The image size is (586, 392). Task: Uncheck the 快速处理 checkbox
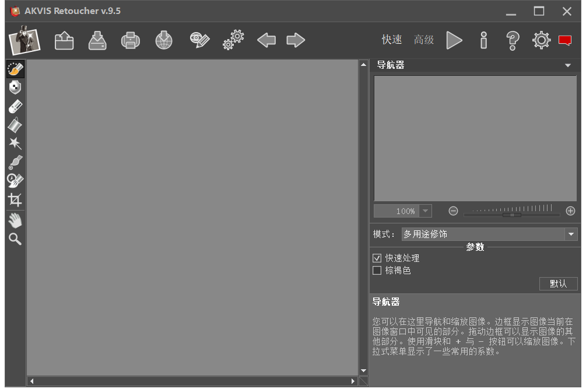[377, 258]
